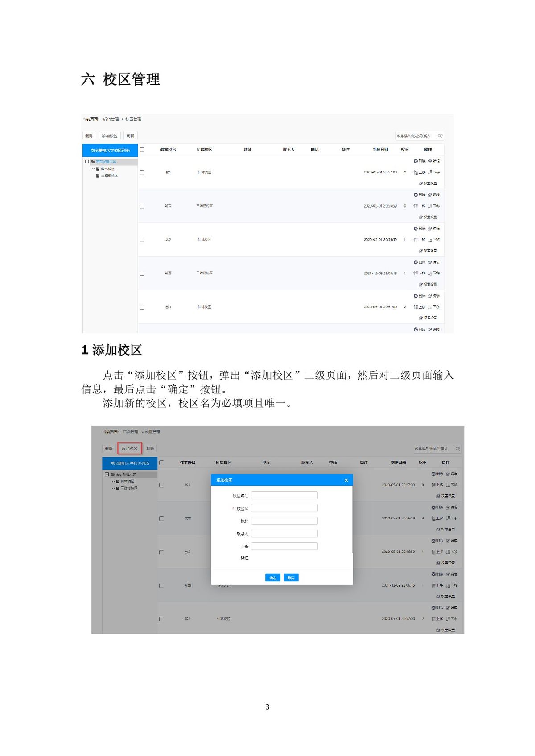535x756 pixels.
Task: Check the second row checkbox in lower table
Action: pyautogui.click(x=161, y=519)
